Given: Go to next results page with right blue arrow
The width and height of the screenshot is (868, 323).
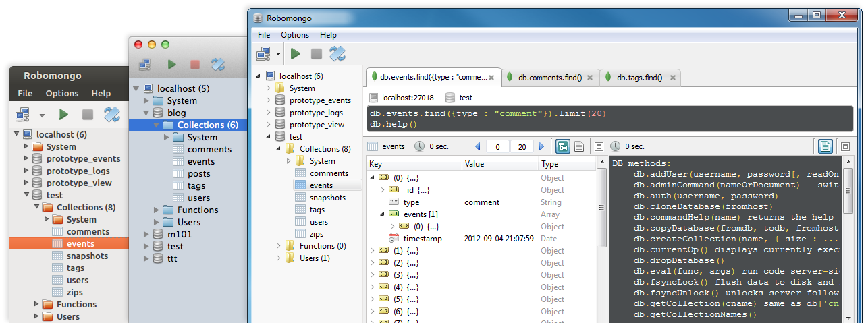Looking at the screenshot, I should (541, 146).
